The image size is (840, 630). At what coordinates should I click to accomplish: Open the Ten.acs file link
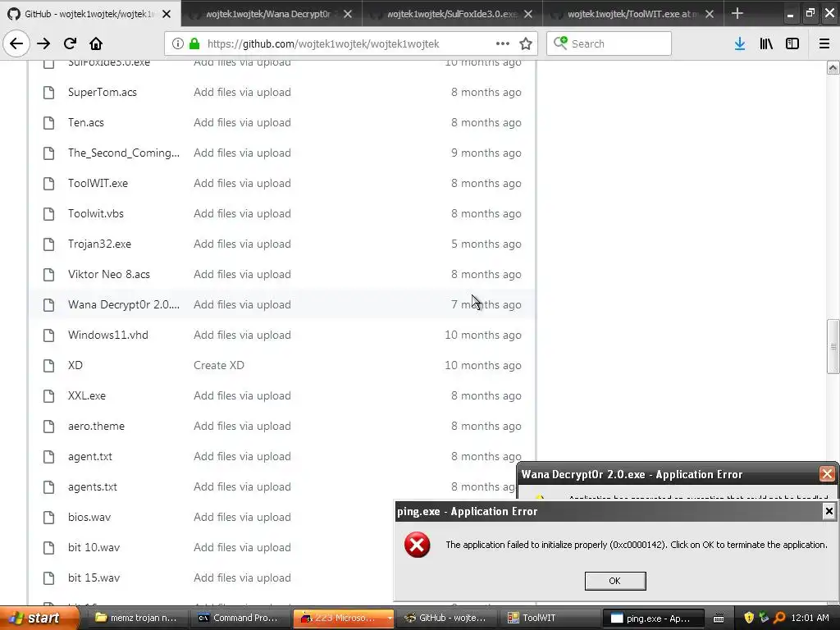(x=85, y=123)
